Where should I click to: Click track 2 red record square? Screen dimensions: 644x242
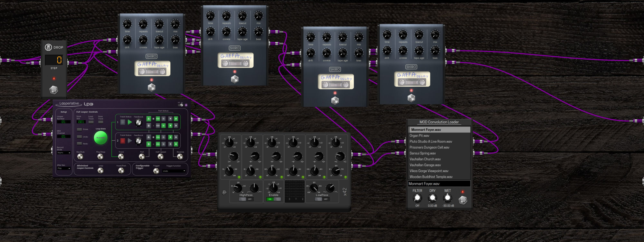pyautogui.click(x=123, y=141)
